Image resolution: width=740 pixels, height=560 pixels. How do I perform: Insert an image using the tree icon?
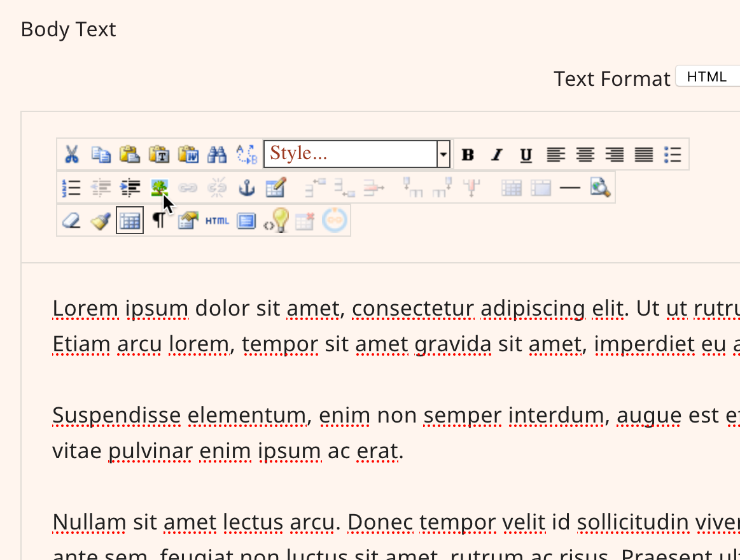(x=159, y=188)
